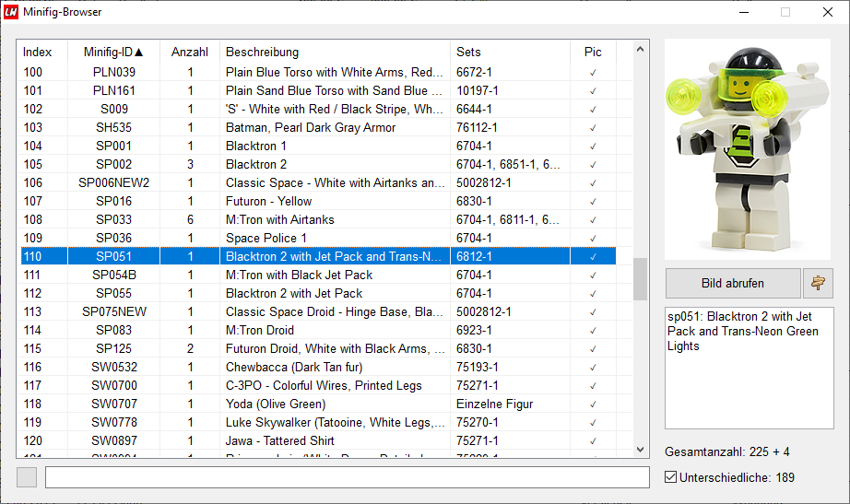850x504 pixels.
Task: Click Anzahl value 3 in SP002 row
Action: point(190,164)
